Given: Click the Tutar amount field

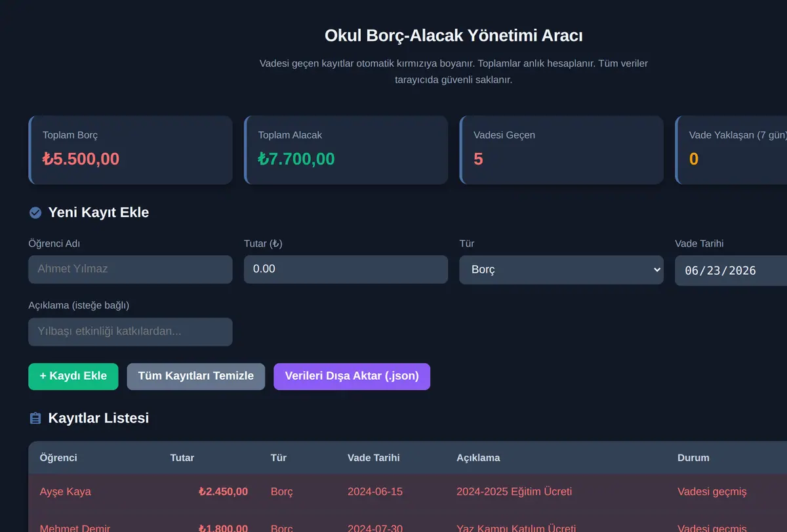Looking at the screenshot, I should (346, 269).
